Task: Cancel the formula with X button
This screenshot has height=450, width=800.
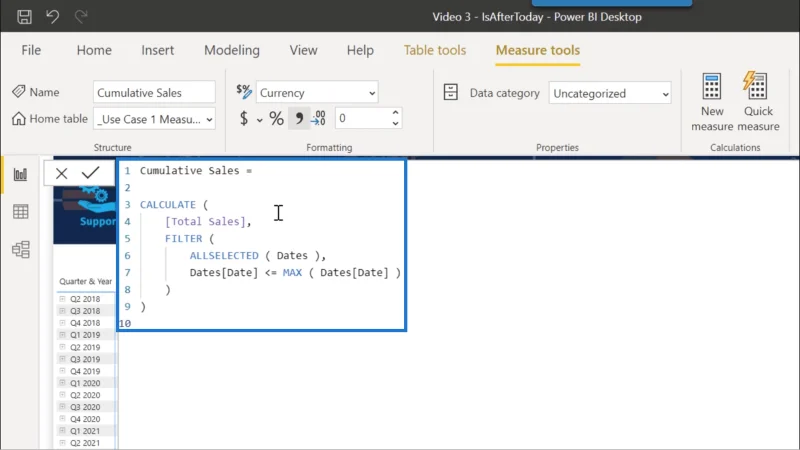Action: tap(62, 173)
